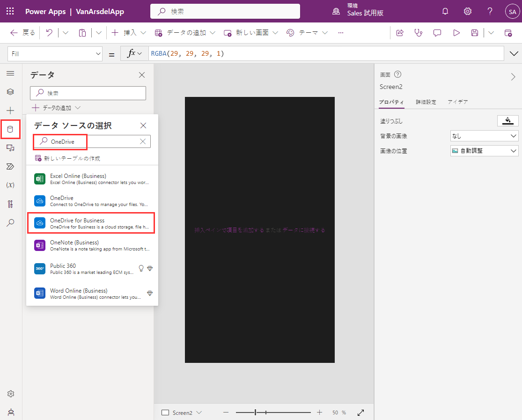Click the paste clipboard icon
Image resolution: width=522 pixels, height=420 pixels.
[82, 33]
